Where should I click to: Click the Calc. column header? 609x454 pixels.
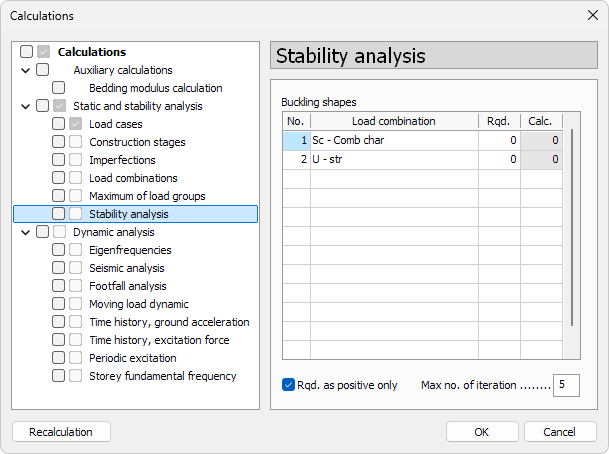point(541,121)
